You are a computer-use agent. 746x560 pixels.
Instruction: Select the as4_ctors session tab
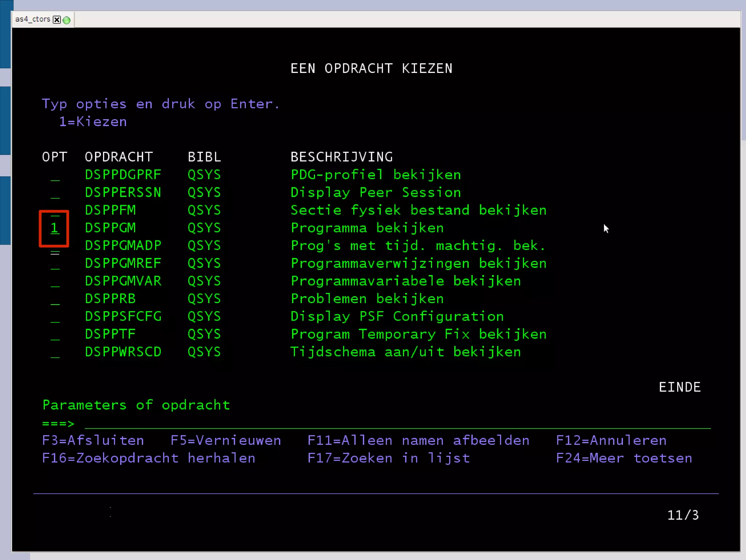click(32, 19)
